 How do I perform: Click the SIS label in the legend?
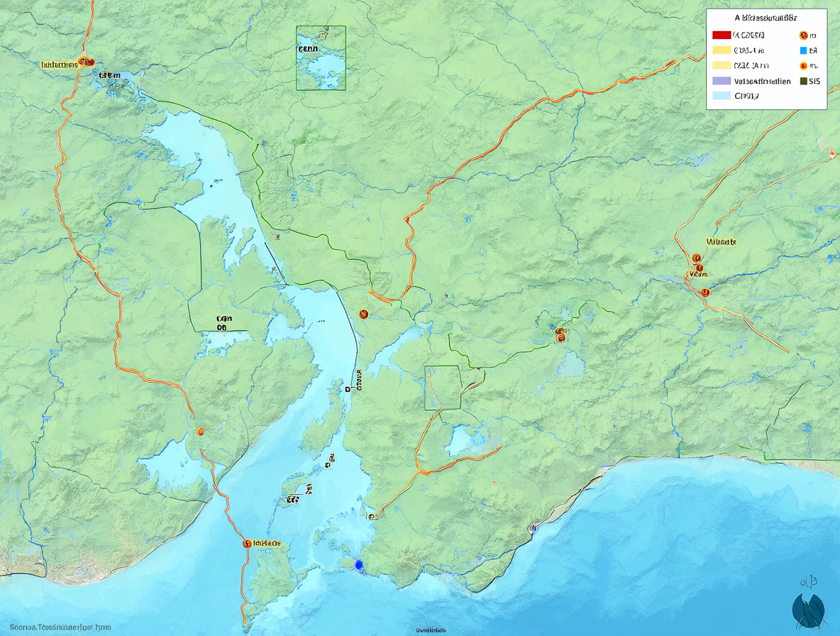pos(814,82)
